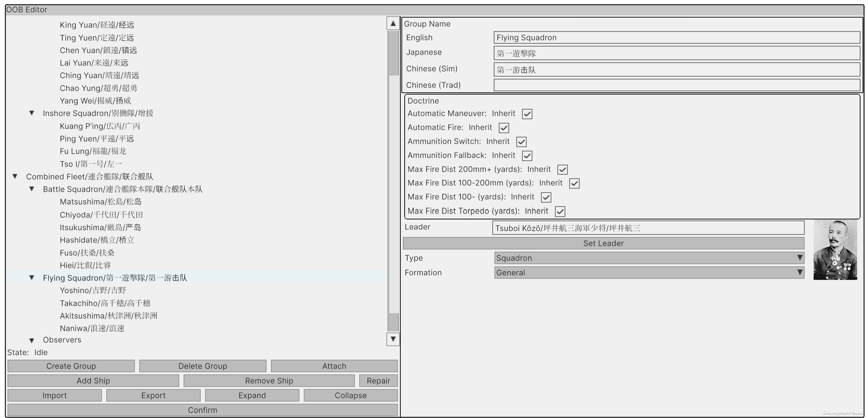This screenshot has width=868, height=418.
Task: Click the leader portrait photo
Action: pyautogui.click(x=835, y=250)
